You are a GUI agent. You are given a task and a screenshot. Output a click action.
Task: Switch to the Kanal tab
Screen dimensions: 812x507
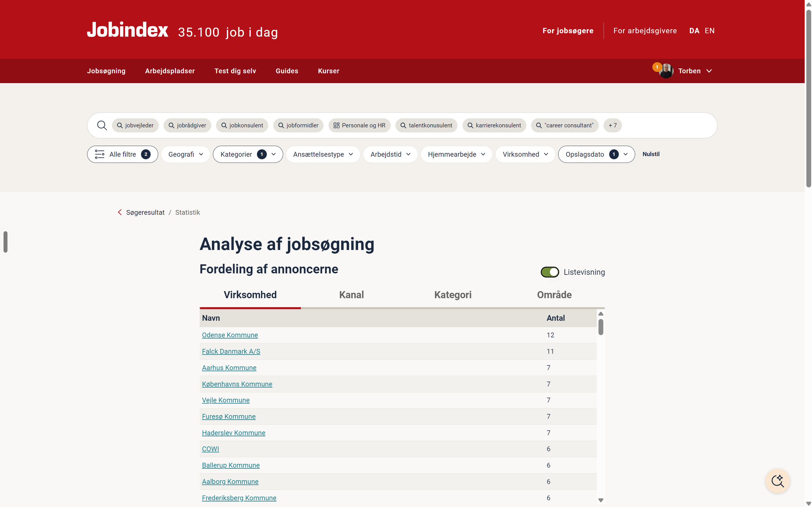(351, 295)
